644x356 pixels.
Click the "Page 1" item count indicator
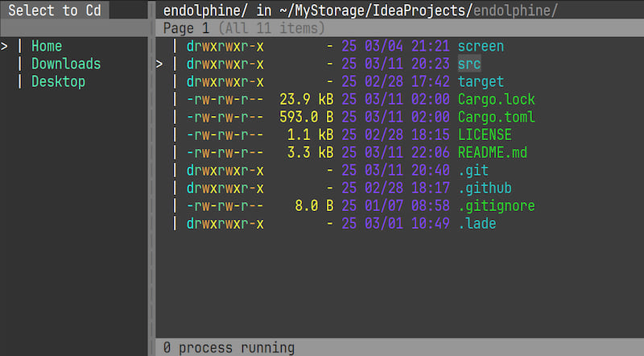pos(244,28)
